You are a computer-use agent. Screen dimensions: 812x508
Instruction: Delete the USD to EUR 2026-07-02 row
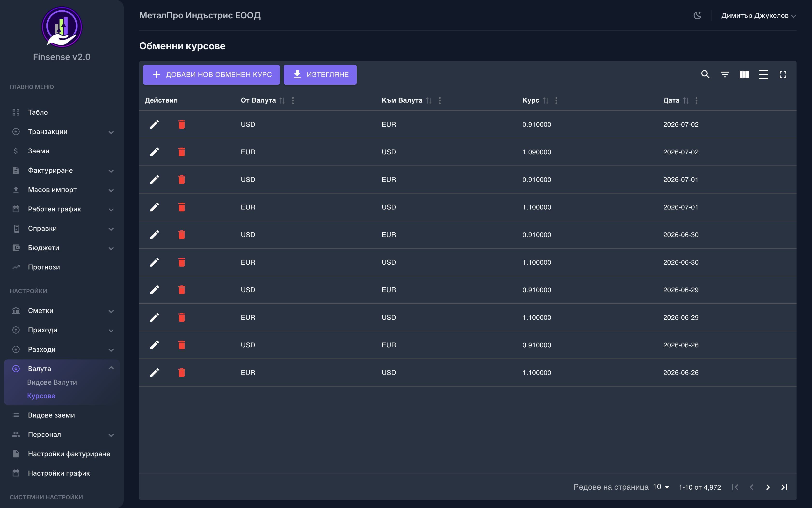pyautogui.click(x=181, y=124)
